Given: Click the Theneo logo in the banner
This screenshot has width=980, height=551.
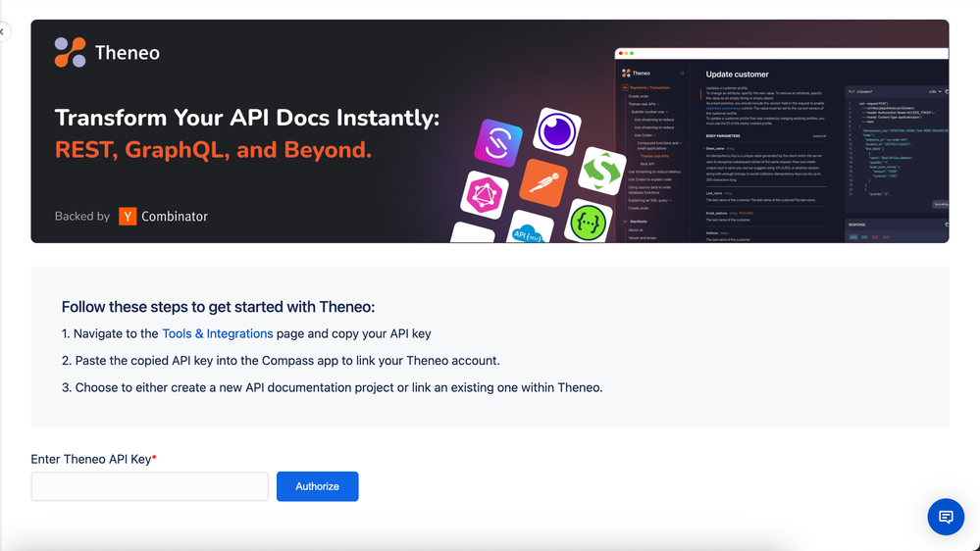Looking at the screenshot, I should (107, 53).
